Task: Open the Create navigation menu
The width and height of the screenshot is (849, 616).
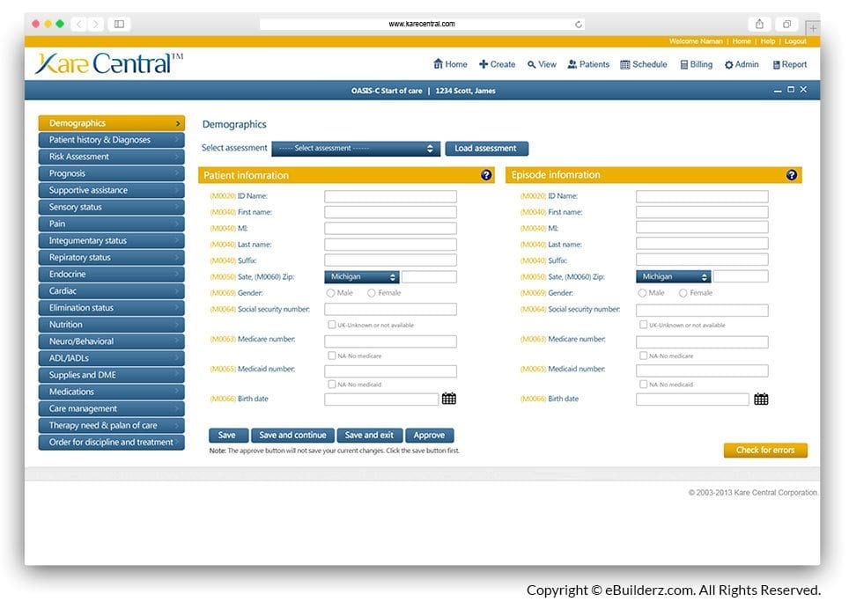Action: [x=497, y=64]
